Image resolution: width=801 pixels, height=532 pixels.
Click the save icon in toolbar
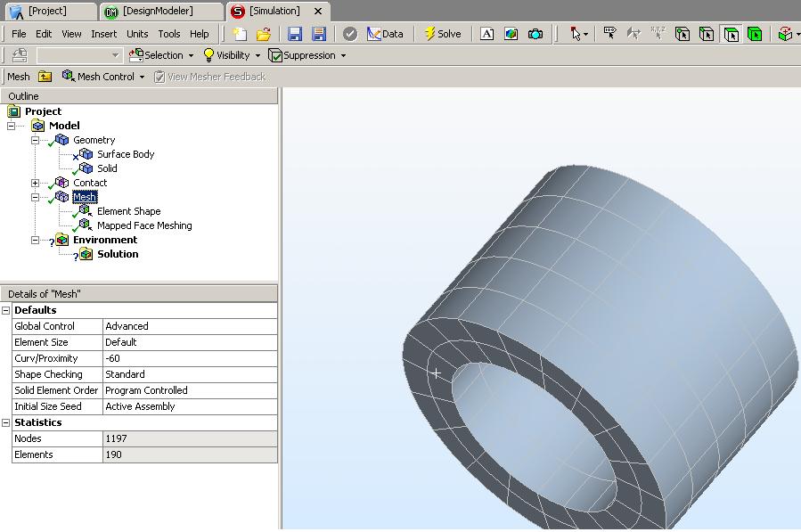[x=295, y=34]
